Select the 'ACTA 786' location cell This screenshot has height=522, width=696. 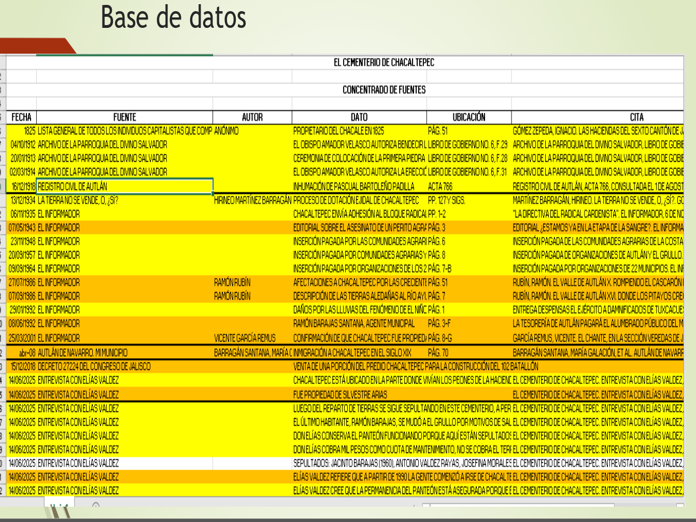(x=469, y=186)
